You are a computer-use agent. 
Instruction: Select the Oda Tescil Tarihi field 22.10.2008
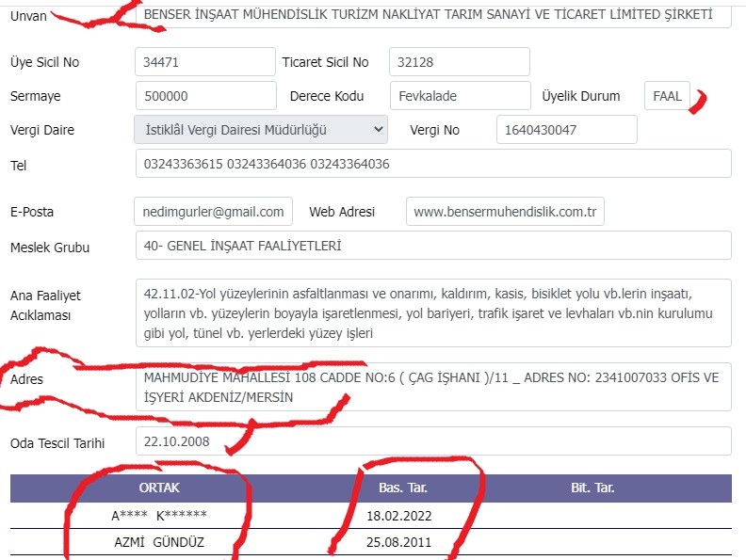(433, 441)
